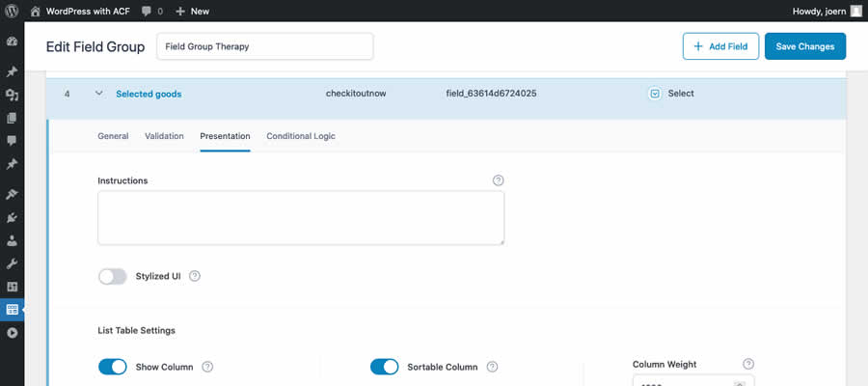
Task: Click the Field Group Therapy title field
Action: [265, 46]
